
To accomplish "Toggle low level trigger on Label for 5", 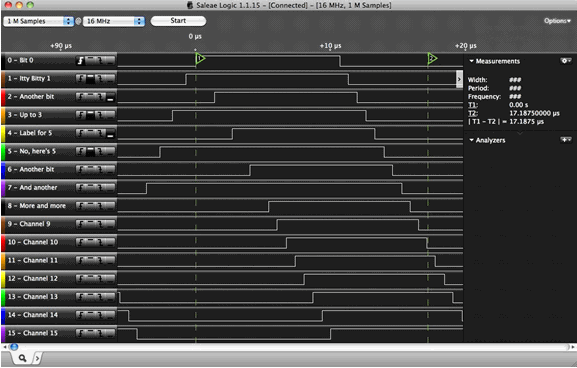I will coord(110,133).
